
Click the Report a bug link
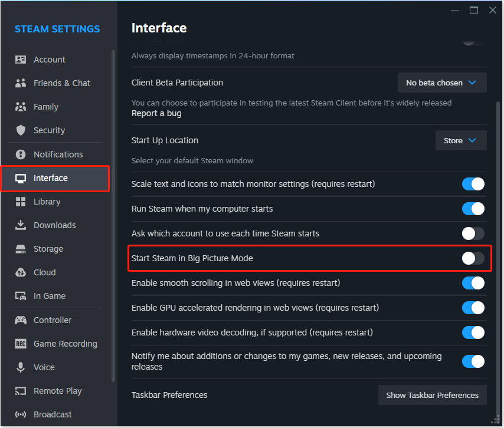(x=156, y=113)
